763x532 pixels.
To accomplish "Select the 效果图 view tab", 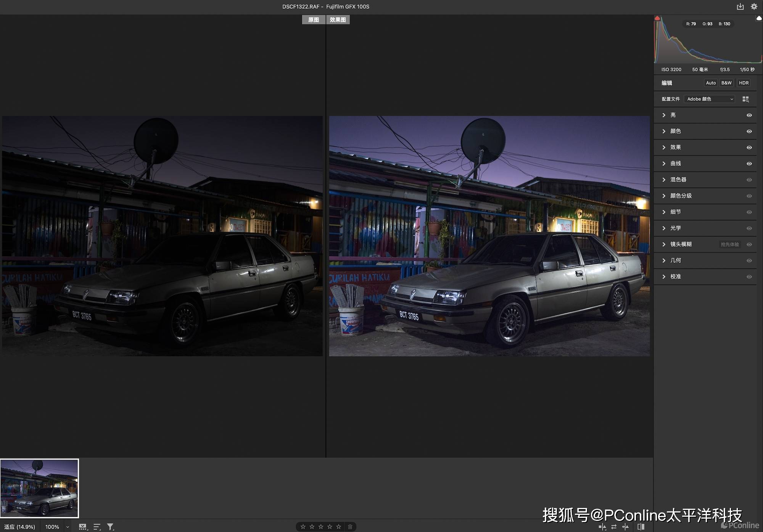I will pos(338,20).
